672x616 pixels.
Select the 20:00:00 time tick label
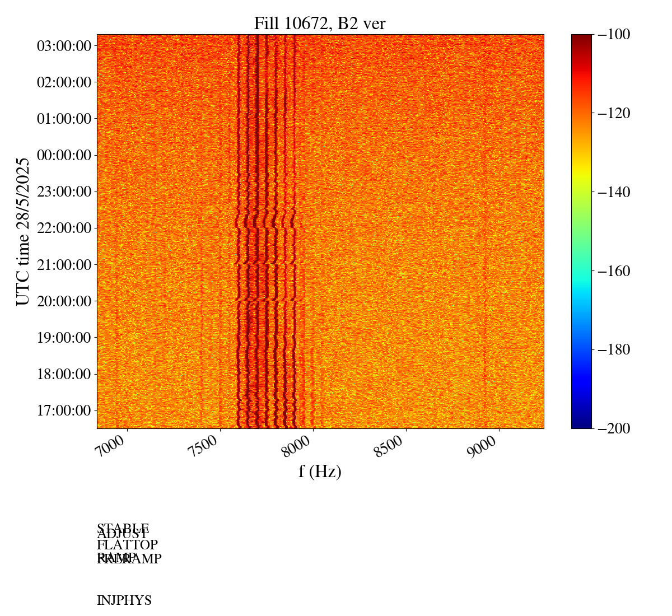[64, 301]
